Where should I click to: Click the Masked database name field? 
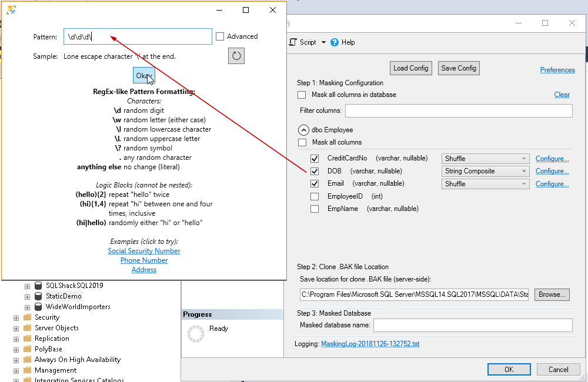point(473,325)
